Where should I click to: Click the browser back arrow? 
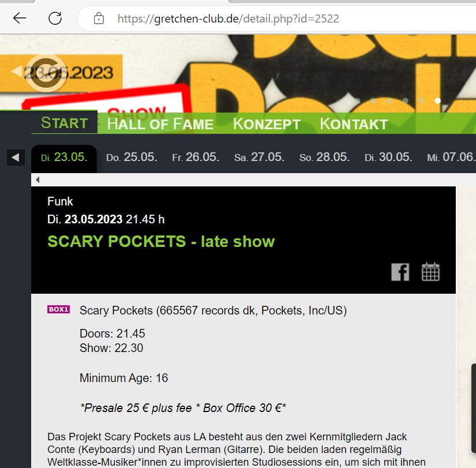click(20, 18)
